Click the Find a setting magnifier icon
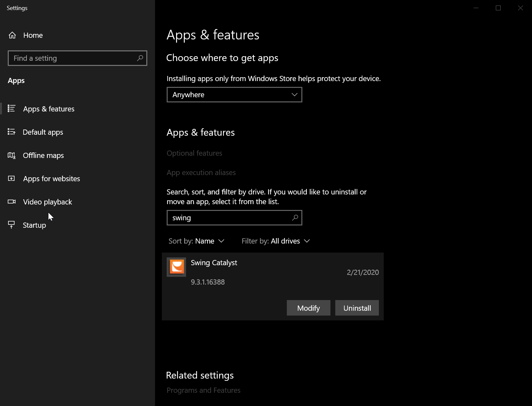This screenshot has height=406, width=532. point(140,58)
